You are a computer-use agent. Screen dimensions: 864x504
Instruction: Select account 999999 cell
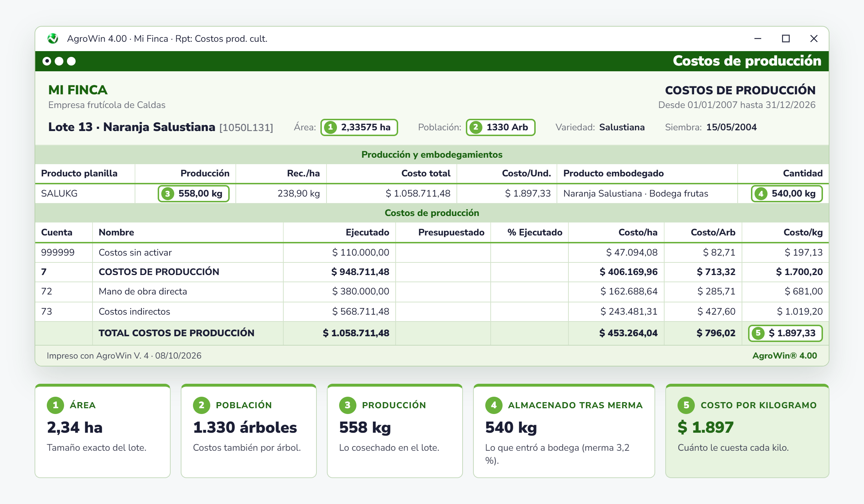click(64, 253)
